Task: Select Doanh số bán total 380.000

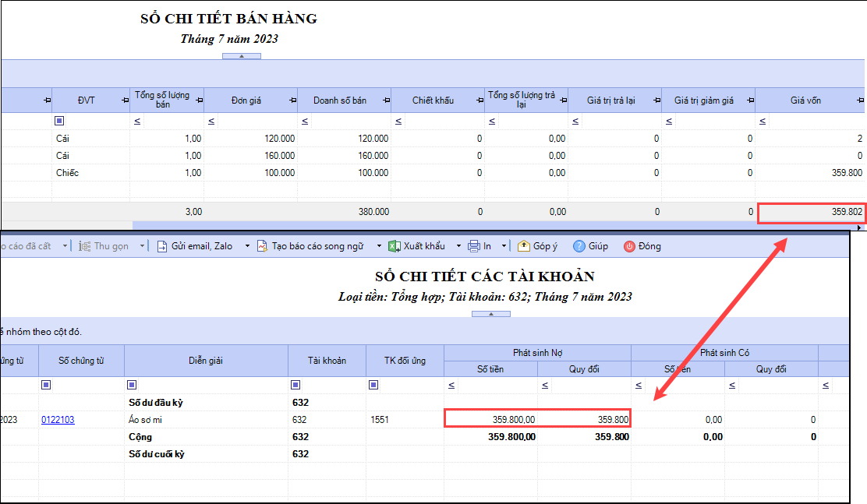Action: (345, 212)
